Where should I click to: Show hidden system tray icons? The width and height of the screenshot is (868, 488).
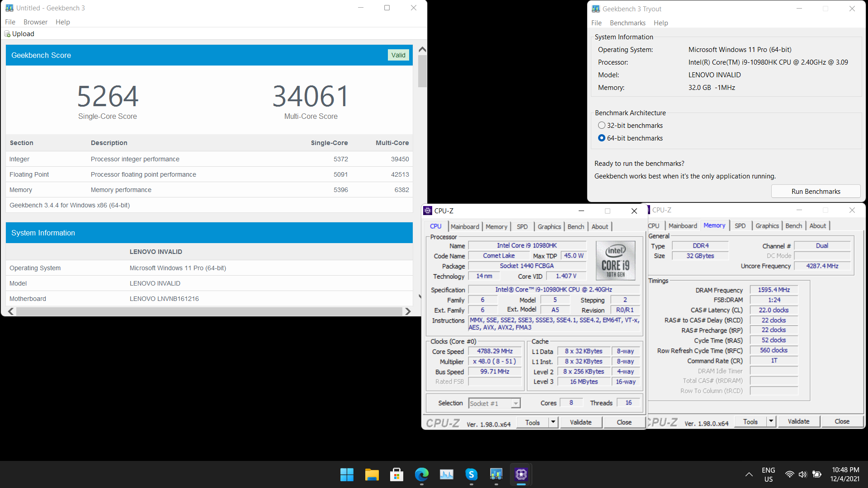pyautogui.click(x=749, y=474)
